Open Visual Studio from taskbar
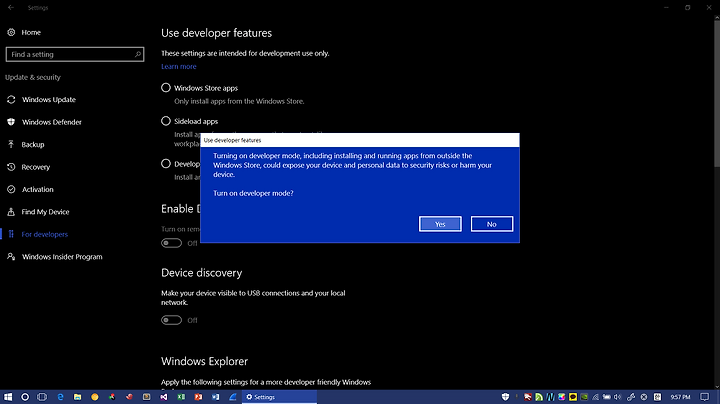The image size is (720, 404). [x=163, y=397]
